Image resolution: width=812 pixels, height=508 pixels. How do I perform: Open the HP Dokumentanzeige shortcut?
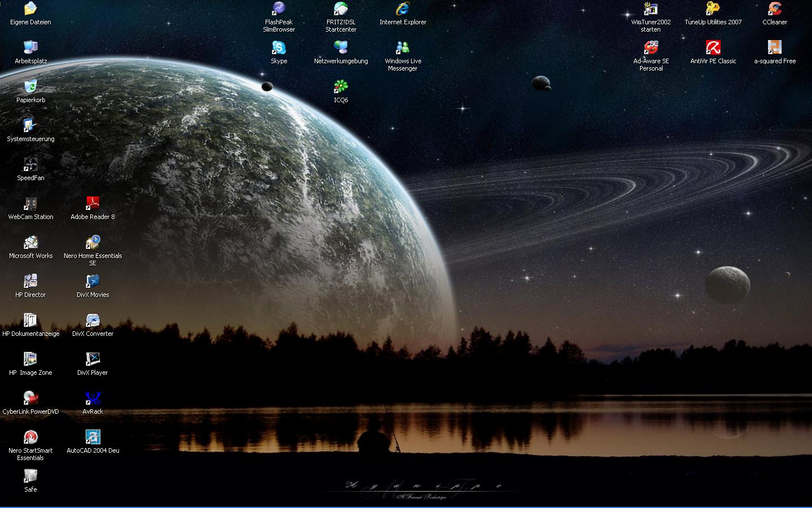point(30,320)
